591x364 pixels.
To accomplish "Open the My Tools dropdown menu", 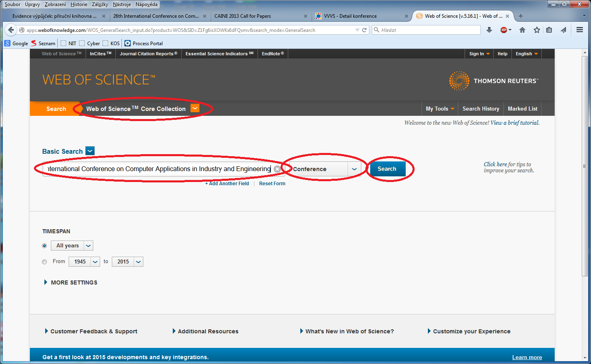I will point(440,109).
